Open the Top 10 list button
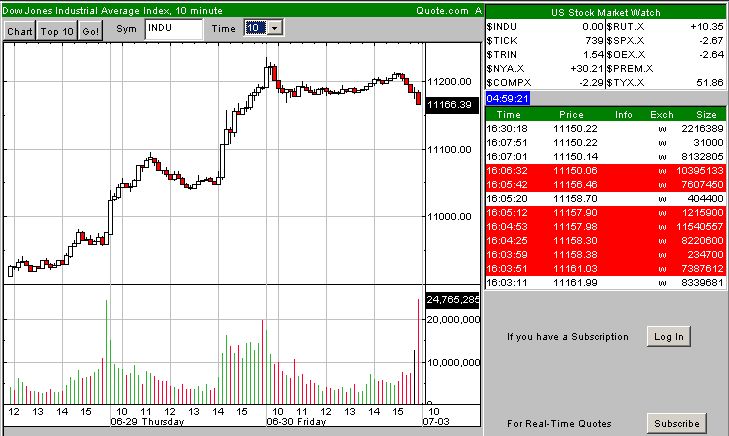This screenshot has width=729, height=436. 57,31
